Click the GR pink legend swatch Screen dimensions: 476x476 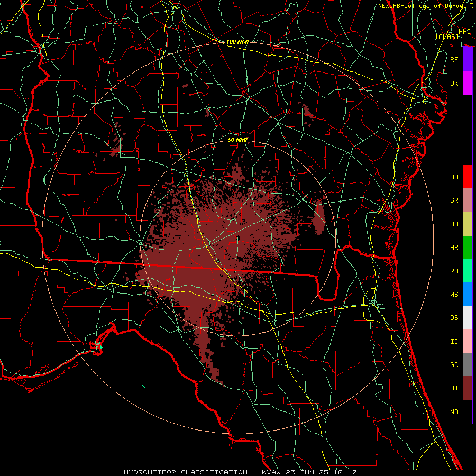coord(467,200)
